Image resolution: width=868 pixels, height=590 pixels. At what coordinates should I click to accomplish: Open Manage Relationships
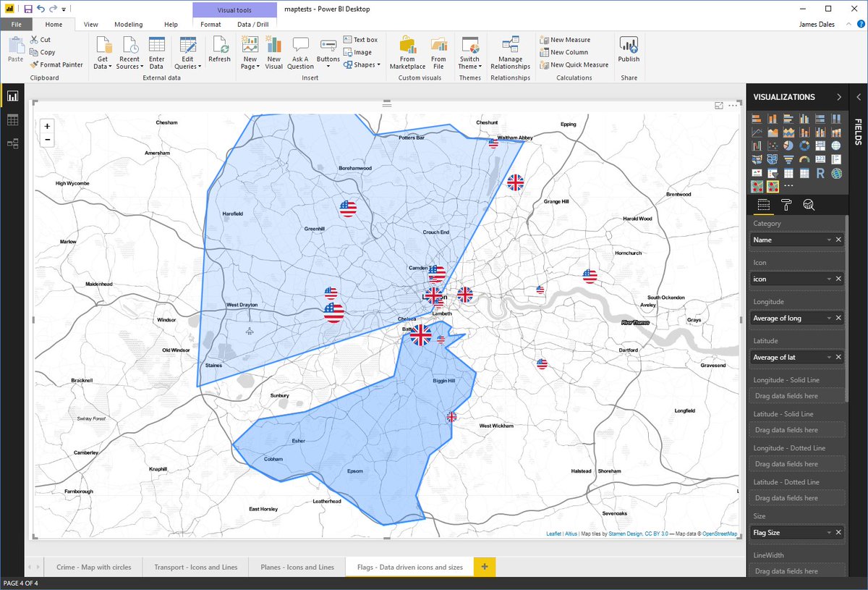(510, 53)
